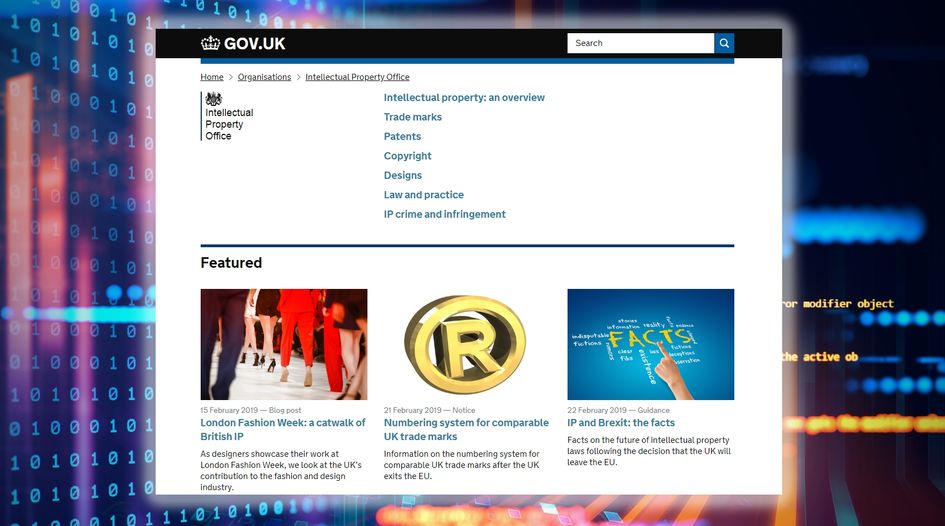Click the magnifier search button

coord(724,43)
